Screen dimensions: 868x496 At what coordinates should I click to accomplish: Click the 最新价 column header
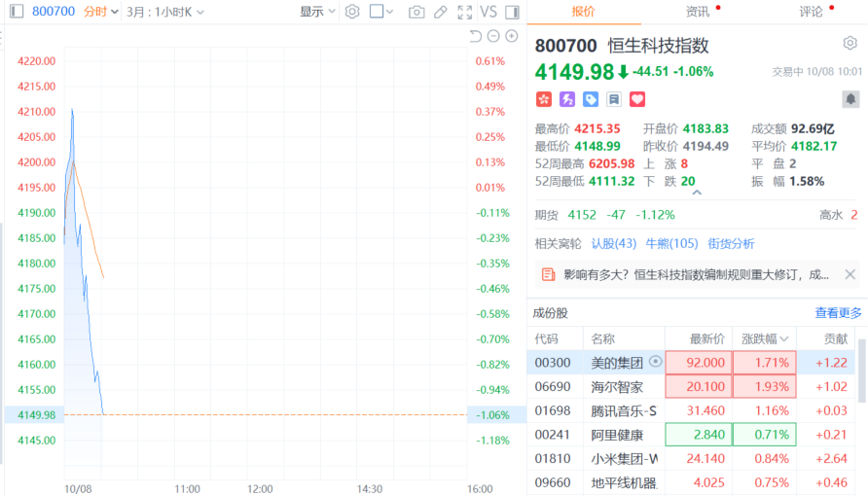point(706,339)
